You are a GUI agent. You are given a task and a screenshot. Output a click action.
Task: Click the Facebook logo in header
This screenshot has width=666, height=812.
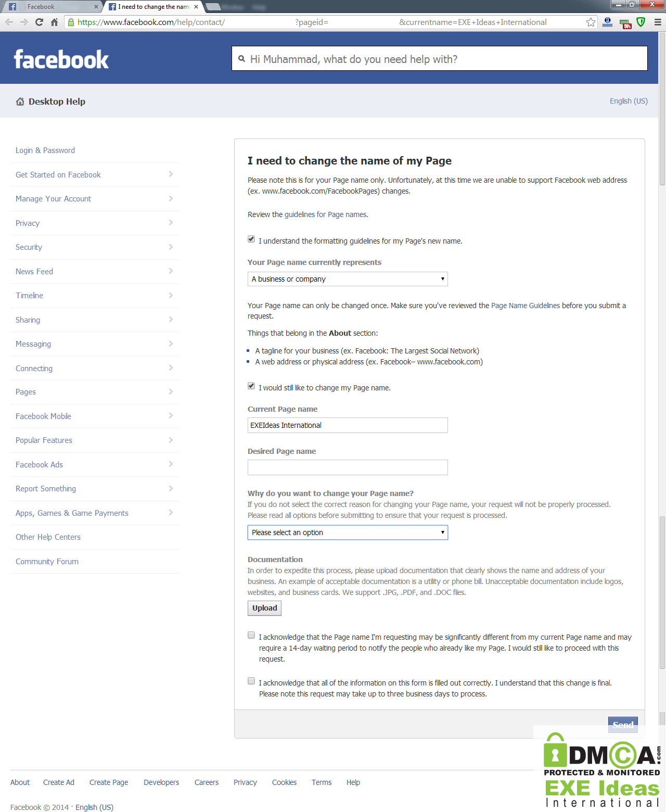pyautogui.click(x=61, y=59)
